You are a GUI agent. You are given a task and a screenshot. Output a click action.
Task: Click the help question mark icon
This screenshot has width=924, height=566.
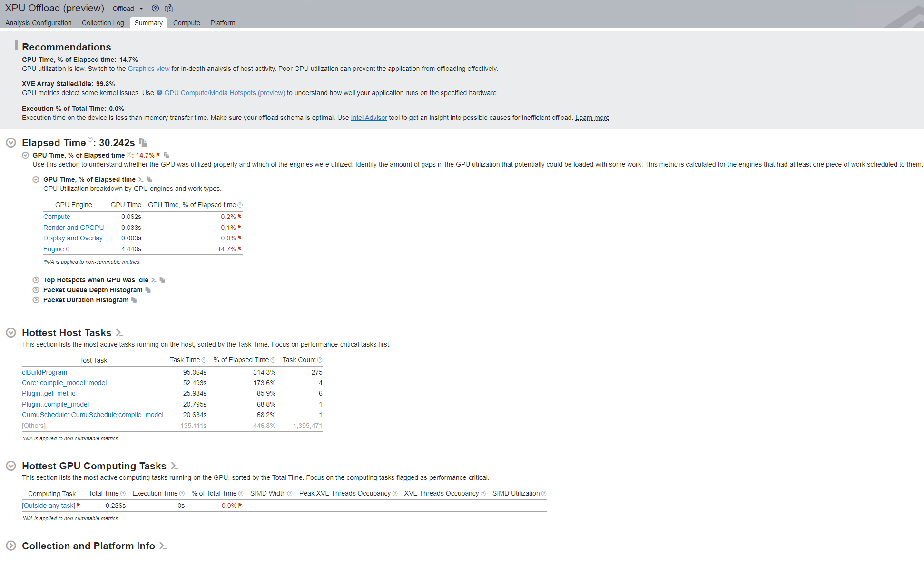tap(155, 8)
